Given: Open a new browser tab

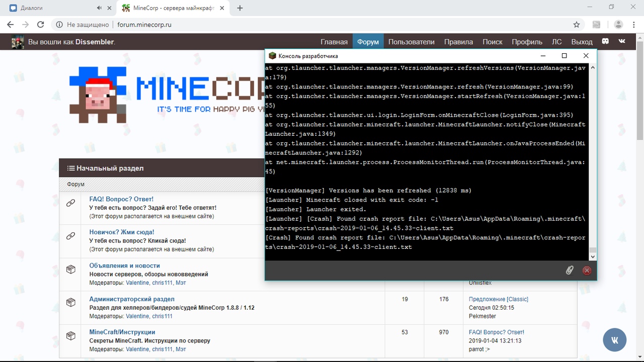Looking at the screenshot, I should coord(240,8).
